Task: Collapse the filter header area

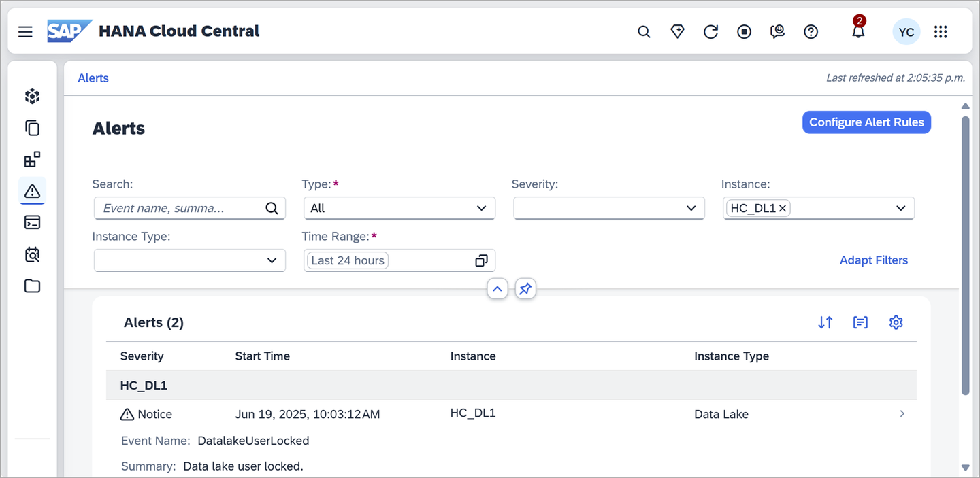Action: tap(497, 289)
